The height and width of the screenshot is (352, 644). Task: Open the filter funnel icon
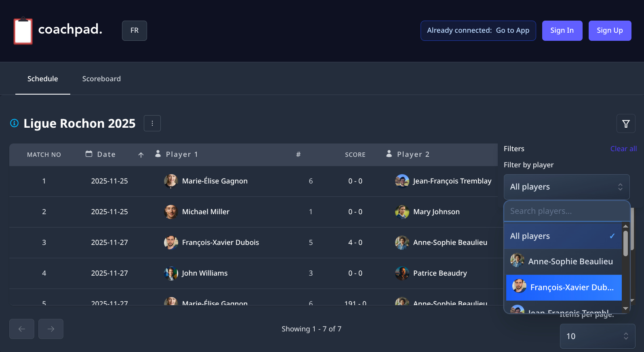pos(625,123)
